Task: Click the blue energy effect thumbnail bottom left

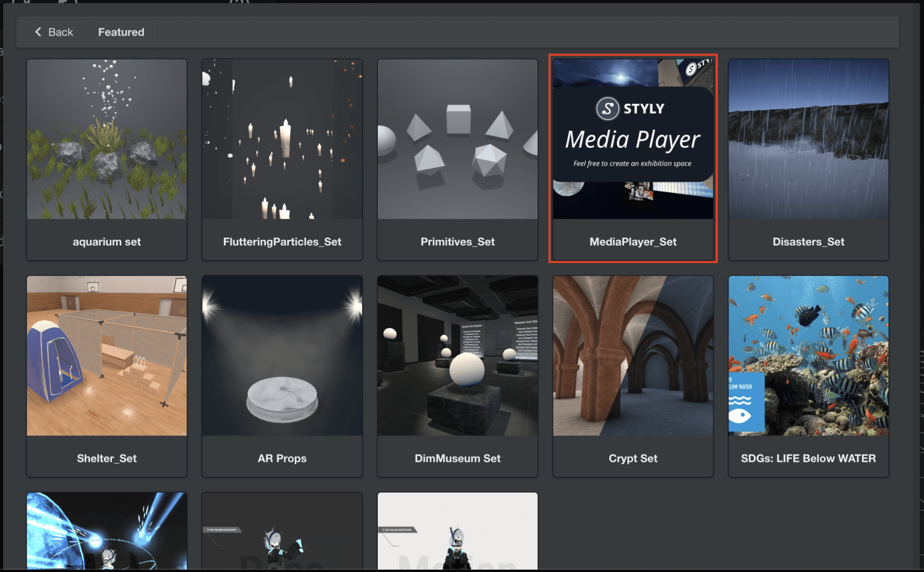Action: pos(106,532)
